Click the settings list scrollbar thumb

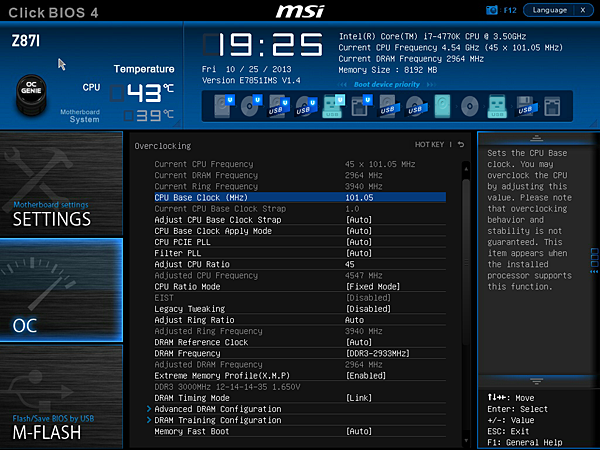point(466,260)
